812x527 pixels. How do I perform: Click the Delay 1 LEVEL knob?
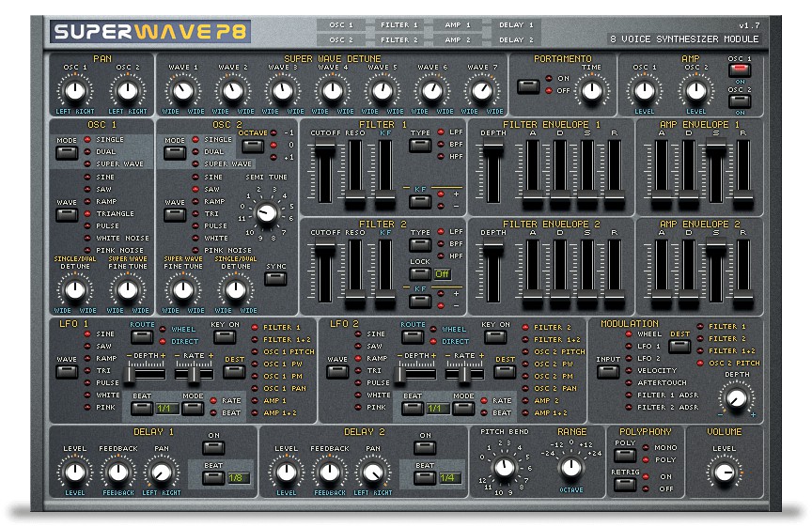[x=75, y=473]
